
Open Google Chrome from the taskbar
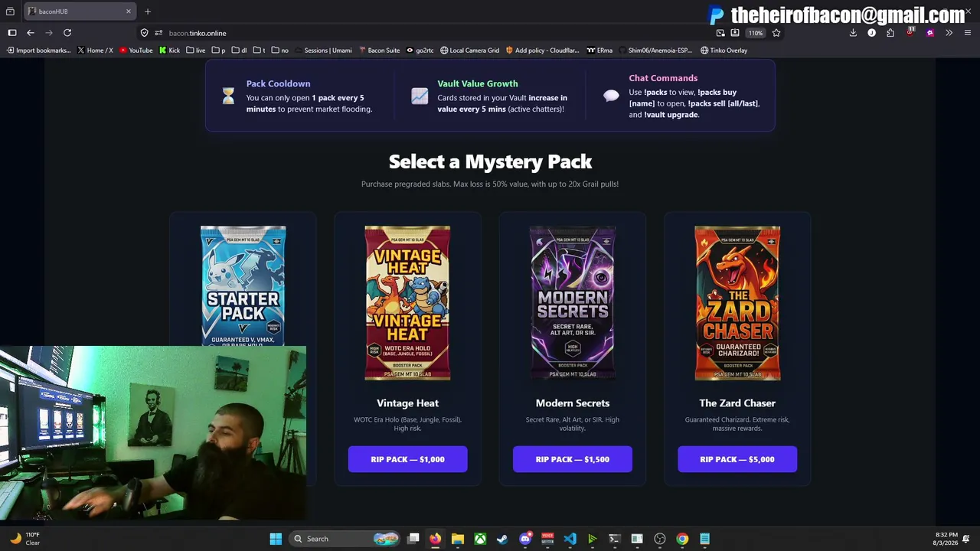click(x=682, y=539)
